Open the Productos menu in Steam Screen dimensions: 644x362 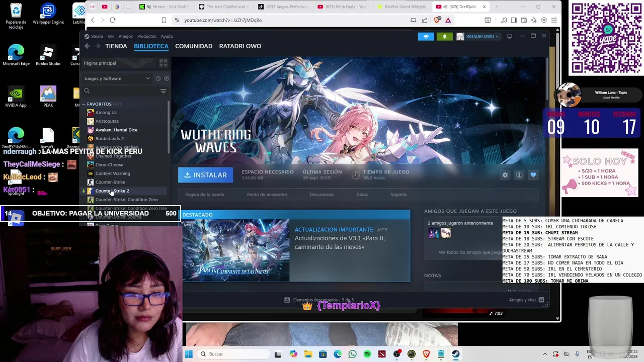click(146, 36)
